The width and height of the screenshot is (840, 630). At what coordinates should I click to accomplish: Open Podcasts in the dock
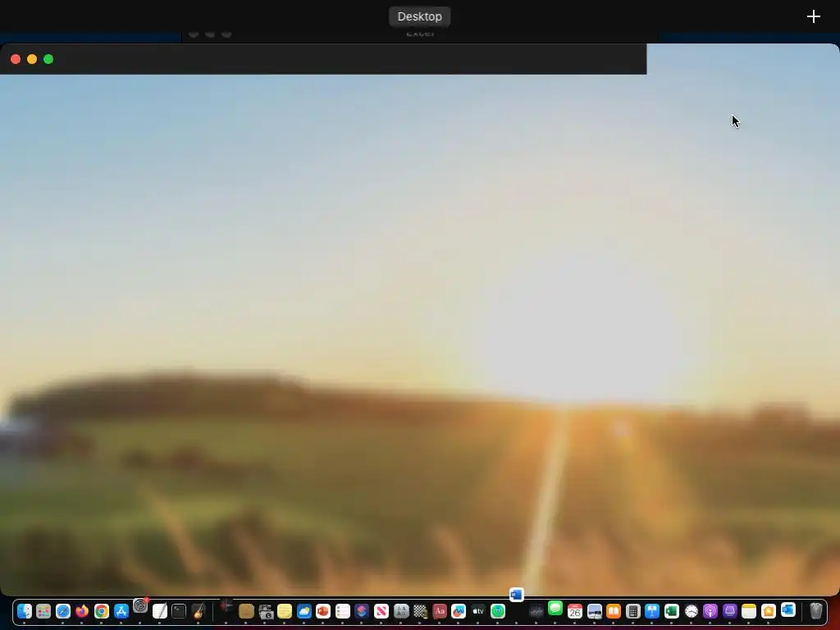[x=710, y=611]
